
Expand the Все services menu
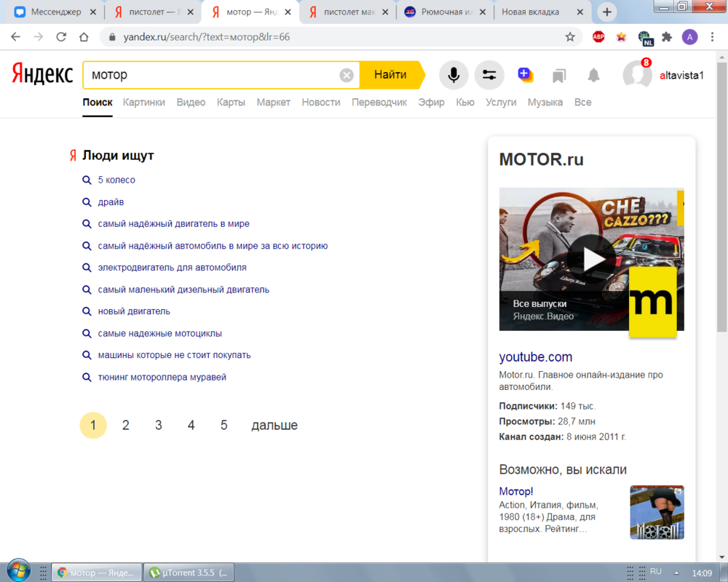pos(582,102)
